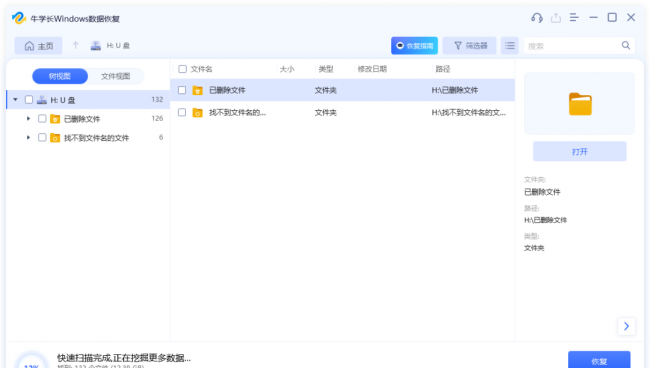650x368 pixels.
Task: Sort by 文件名 column header
Action: pyautogui.click(x=201, y=69)
